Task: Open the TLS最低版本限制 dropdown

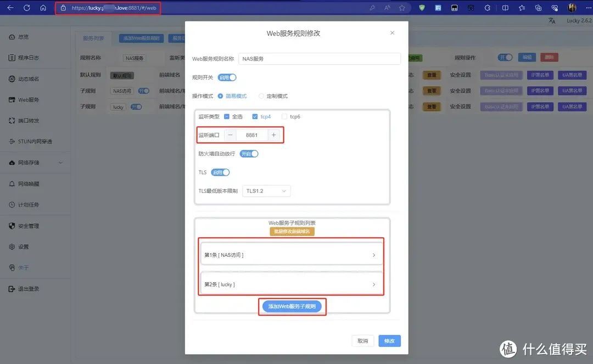Action: [x=266, y=191]
